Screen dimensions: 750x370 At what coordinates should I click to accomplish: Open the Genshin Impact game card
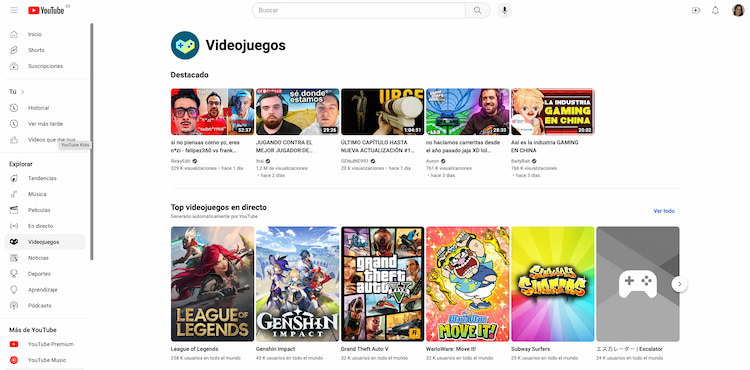[x=298, y=284]
